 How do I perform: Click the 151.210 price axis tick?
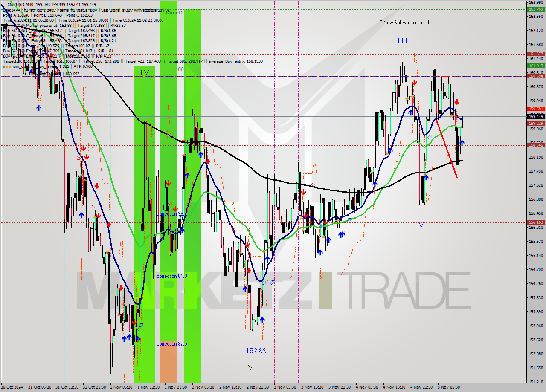point(535,382)
